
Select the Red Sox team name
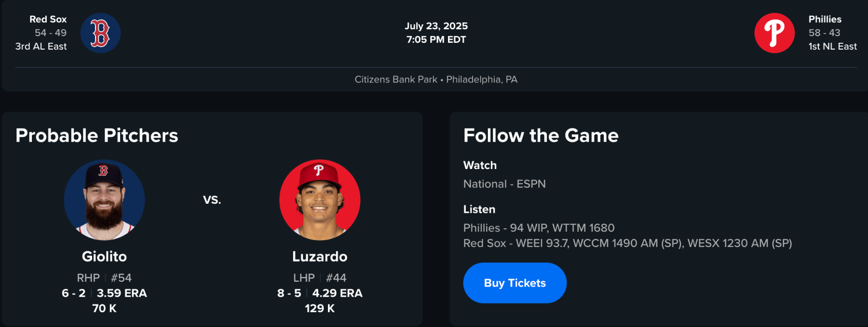point(48,19)
